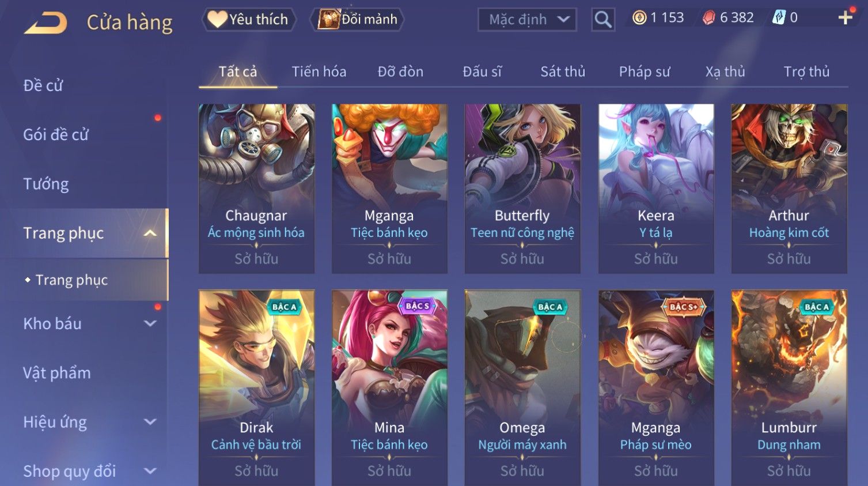
Task: Click the gold coin balance icon
Action: pyautogui.click(x=639, y=18)
